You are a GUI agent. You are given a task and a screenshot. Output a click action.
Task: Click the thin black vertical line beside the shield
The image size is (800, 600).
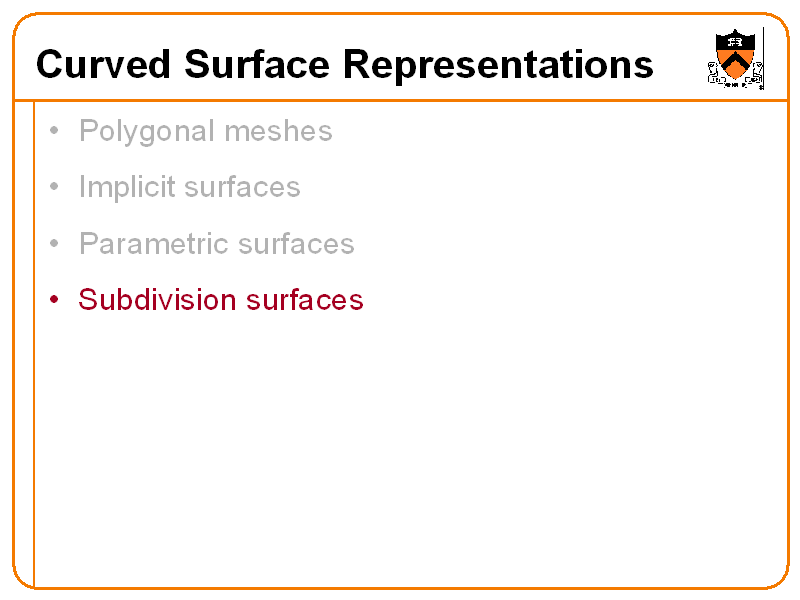(x=764, y=58)
